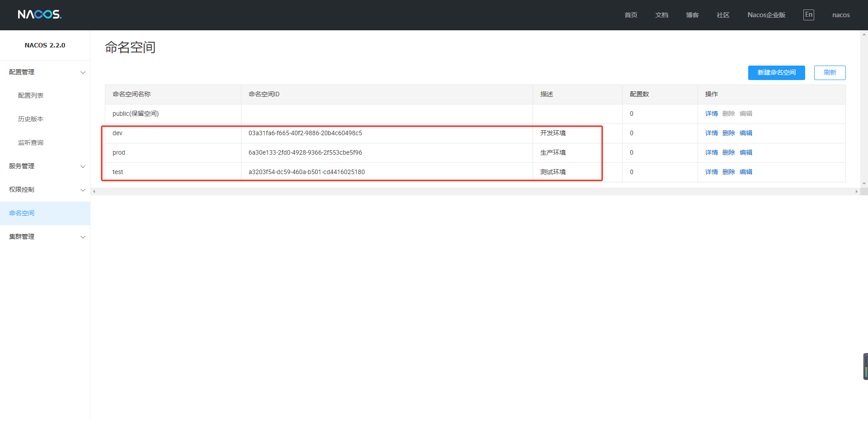
Task: Expand the 配置管理 menu chevron
Action: coord(83,72)
